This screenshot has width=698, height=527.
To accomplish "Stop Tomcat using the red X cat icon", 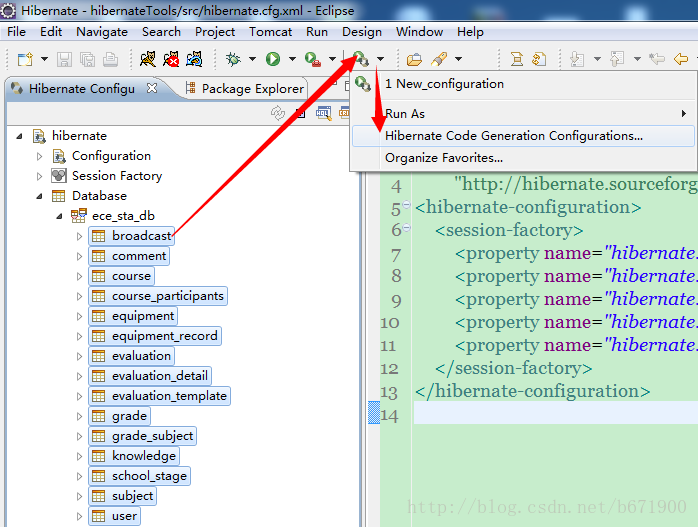I will 171,59.
